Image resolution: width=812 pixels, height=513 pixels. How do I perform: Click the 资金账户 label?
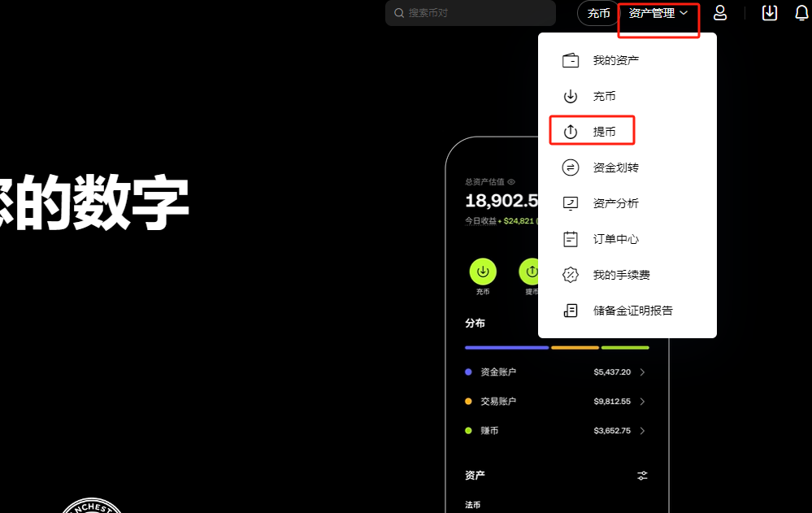point(498,372)
